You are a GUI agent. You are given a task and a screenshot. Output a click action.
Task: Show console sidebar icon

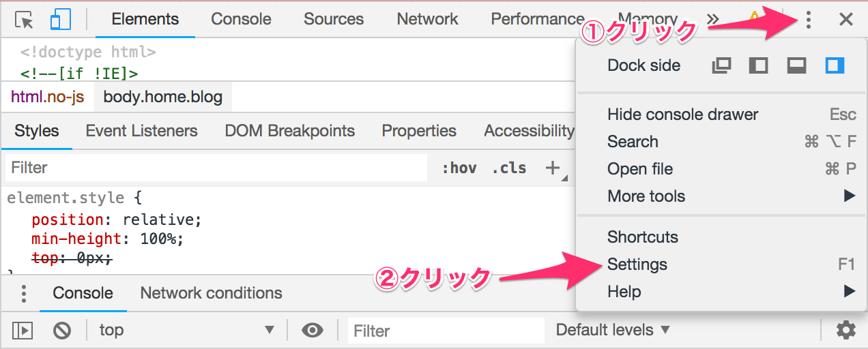(23, 331)
